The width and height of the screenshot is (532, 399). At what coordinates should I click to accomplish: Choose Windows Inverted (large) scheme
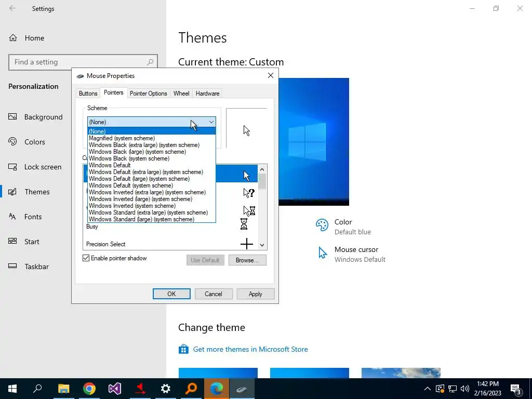click(x=152, y=199)
